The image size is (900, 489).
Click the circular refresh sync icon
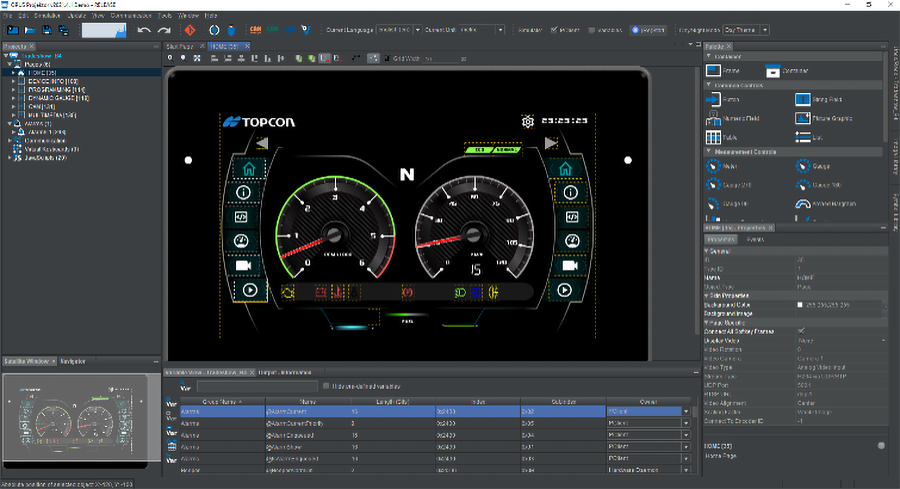pos(214,30)
